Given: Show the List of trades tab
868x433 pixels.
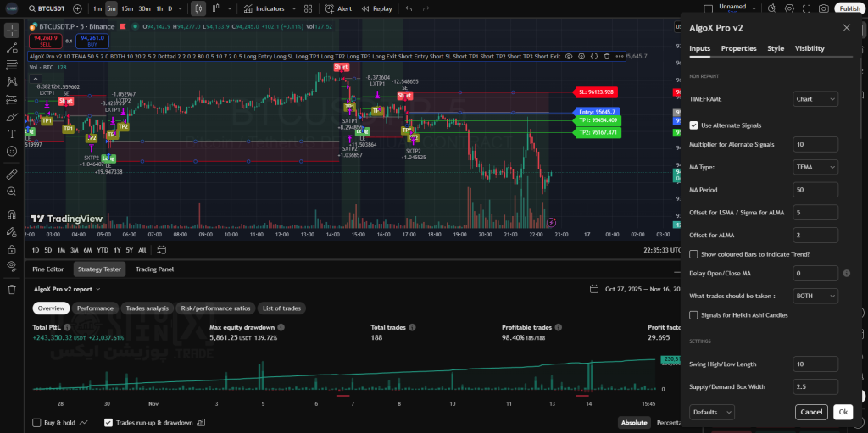Looking at the screenshot, I should [281, 308].
